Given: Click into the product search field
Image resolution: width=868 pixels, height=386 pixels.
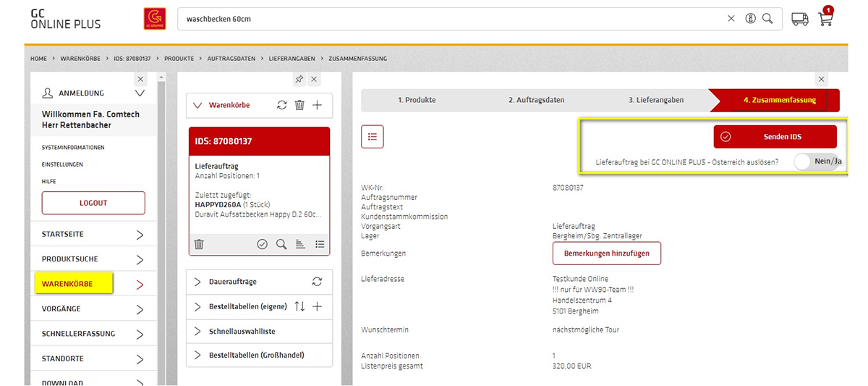Looking at the screenshot, I should coord(448,19).
